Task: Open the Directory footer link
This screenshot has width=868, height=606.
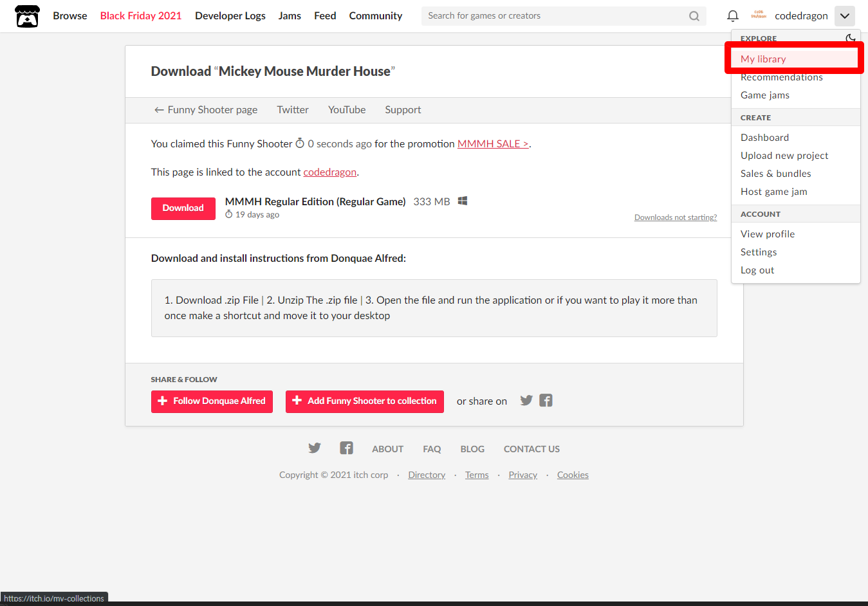Action: click(427, 475)
